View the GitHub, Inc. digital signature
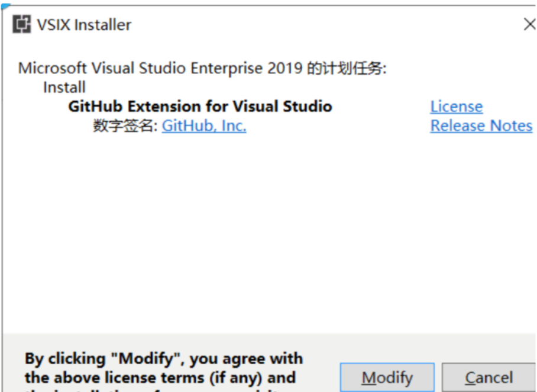537x392 pixels. (x=204, y=126)
